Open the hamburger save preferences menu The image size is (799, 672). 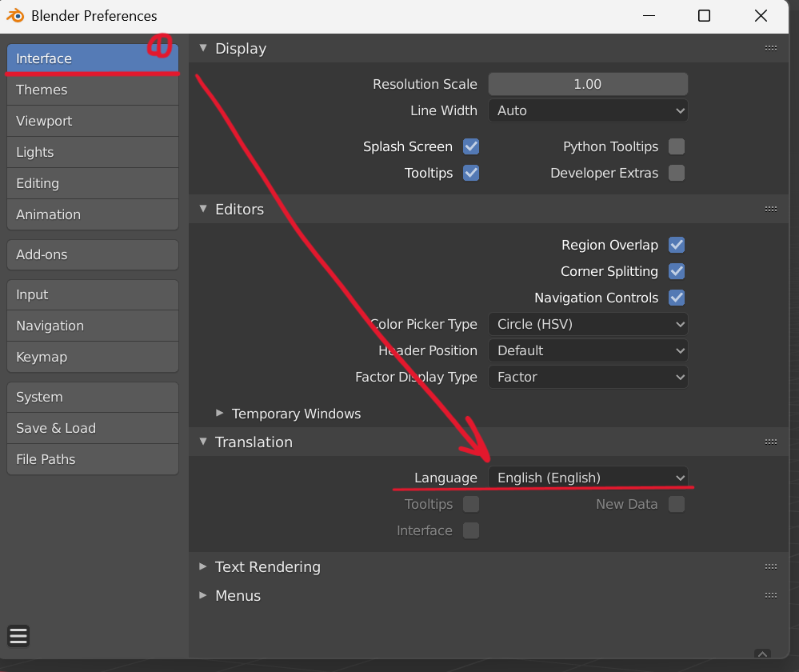(18, 636)
